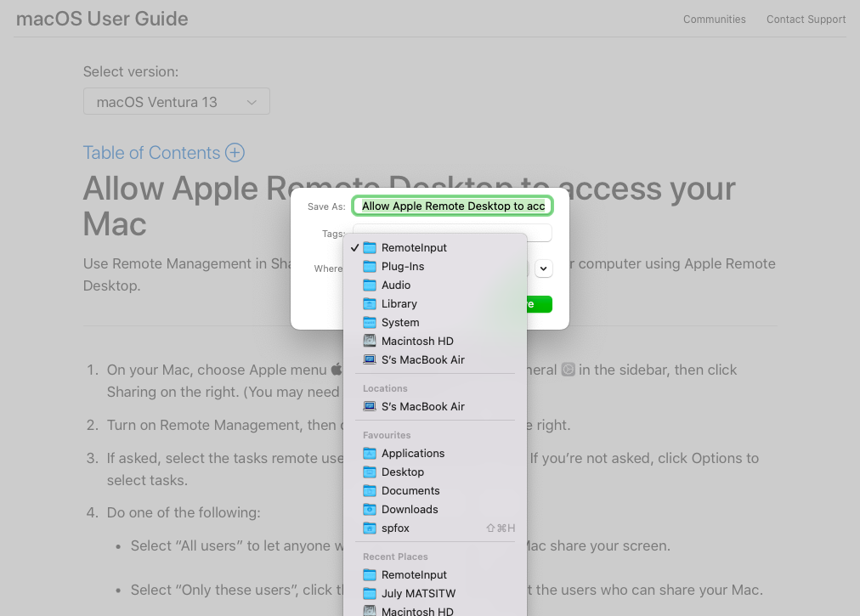
Task: Expand the save dialog with chevron button
Action: click(544, 268)
